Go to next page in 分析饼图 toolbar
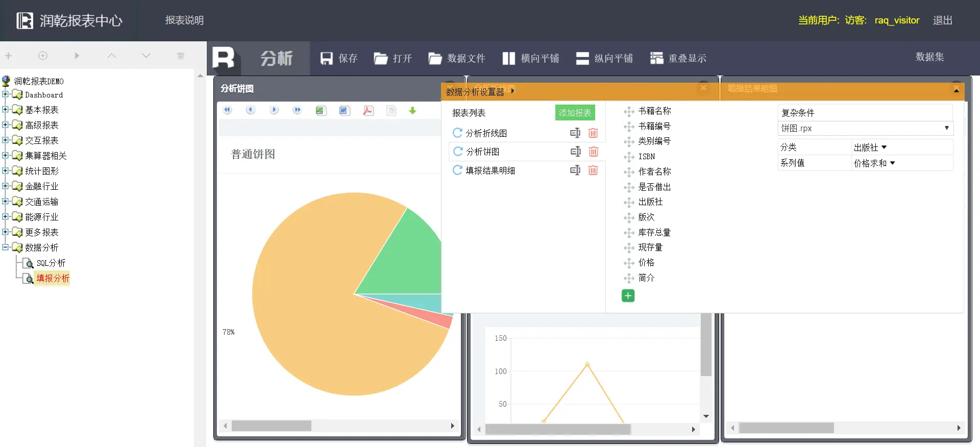 (x=274, y=110)
